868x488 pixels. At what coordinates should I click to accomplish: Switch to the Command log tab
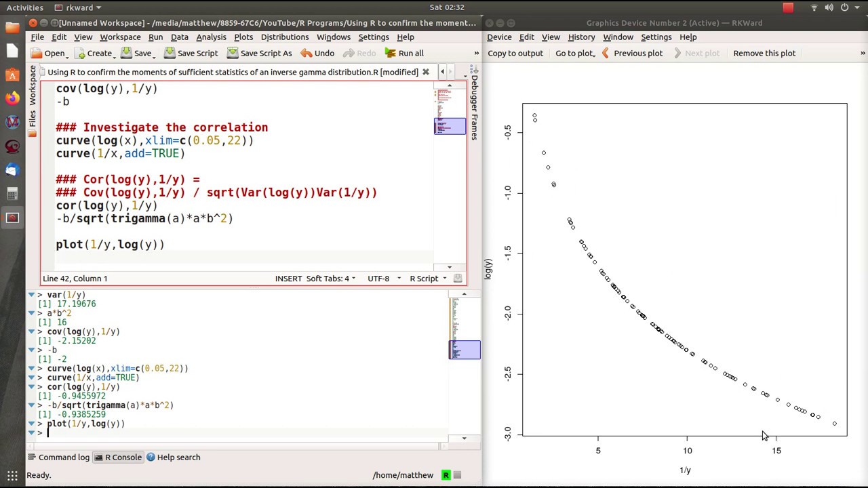click(58, 457)
